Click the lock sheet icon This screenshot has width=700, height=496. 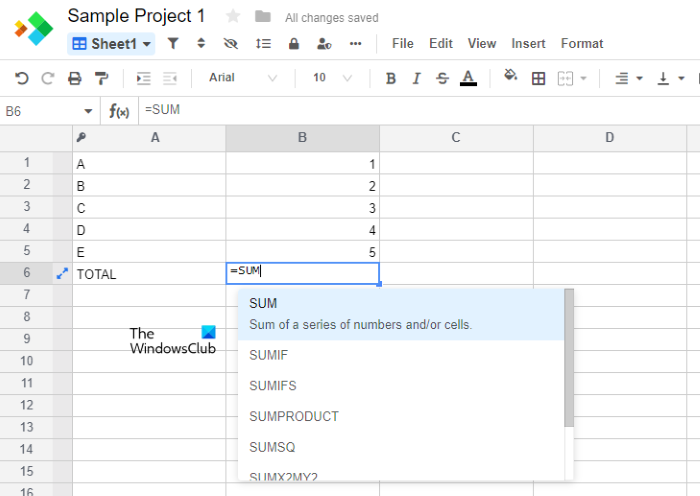[x=294, y=44]
